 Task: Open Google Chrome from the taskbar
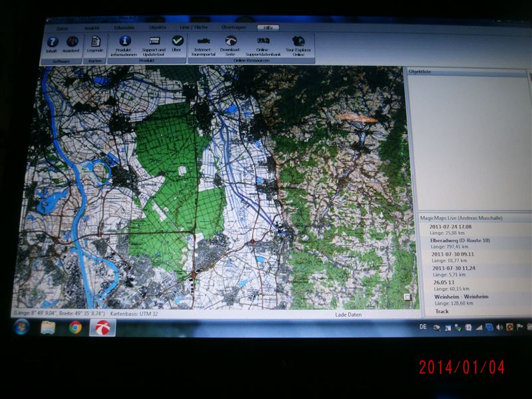click(75, 327)
